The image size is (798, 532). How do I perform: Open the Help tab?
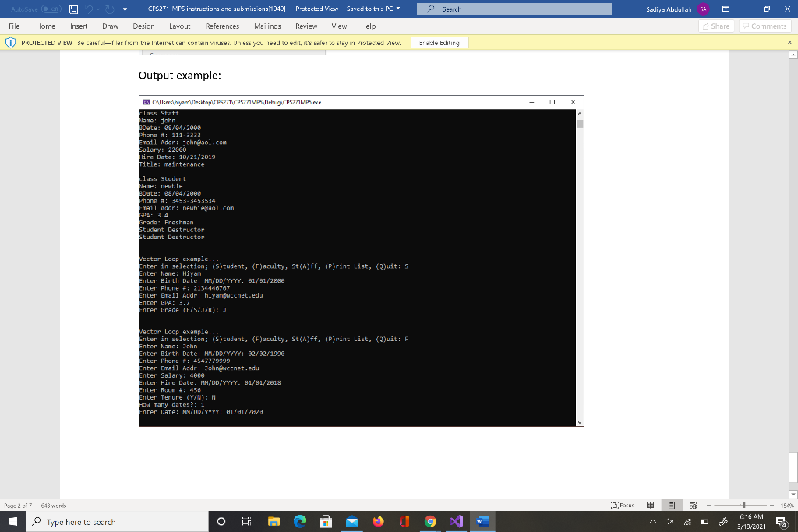368,26
